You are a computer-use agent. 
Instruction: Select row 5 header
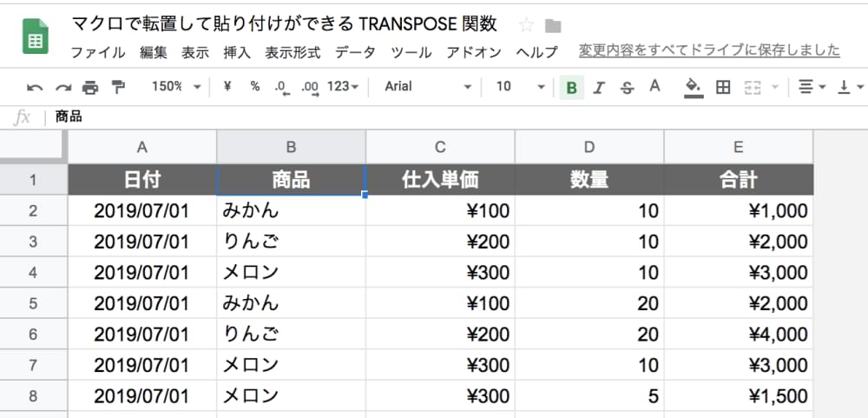[x=34, y=303]
